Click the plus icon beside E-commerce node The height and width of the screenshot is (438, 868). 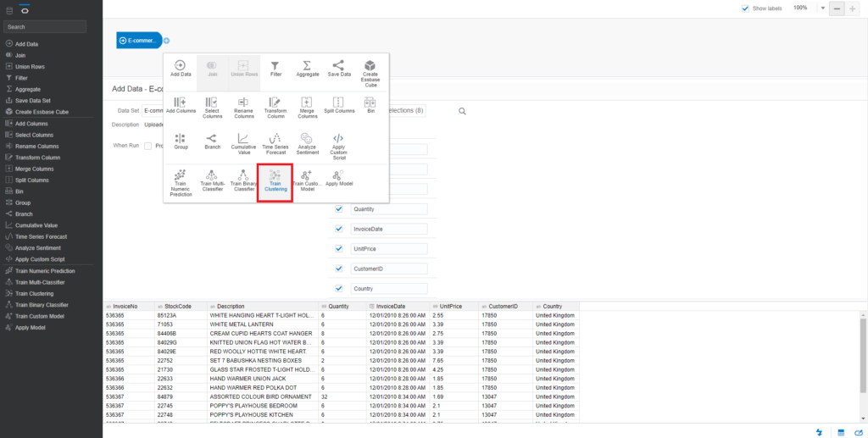pyautogui.click(x=167, y=41)
